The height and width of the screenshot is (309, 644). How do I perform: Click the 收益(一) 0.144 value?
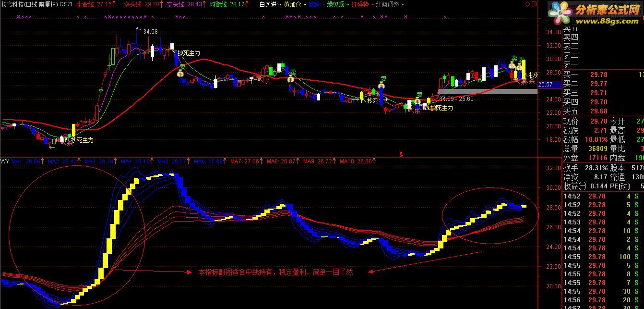(598, 186)
